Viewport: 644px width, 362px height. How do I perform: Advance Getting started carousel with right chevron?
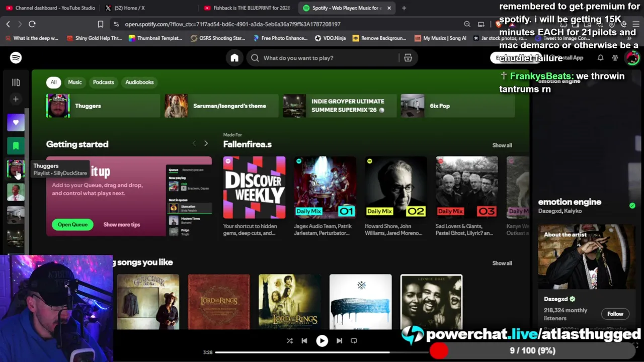tap(206, 144)
